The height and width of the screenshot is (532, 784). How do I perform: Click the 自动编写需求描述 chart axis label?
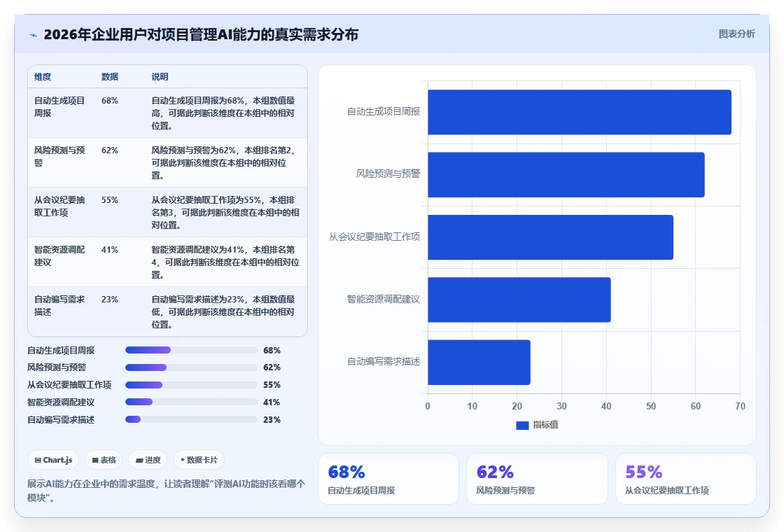click(x=384, y=361)
